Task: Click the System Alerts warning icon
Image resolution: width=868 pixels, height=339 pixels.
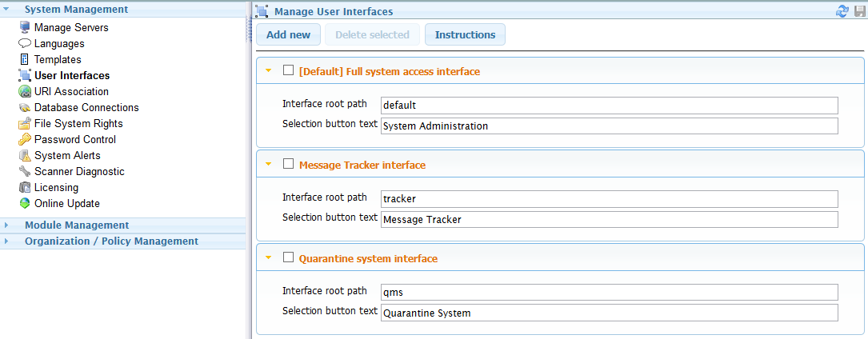Action: (x=25, y=155)
